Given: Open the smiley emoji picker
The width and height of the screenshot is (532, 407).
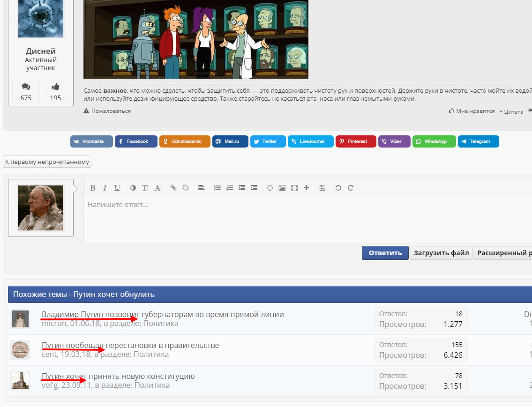Looking at the screenshot, I should coord(270,188).
